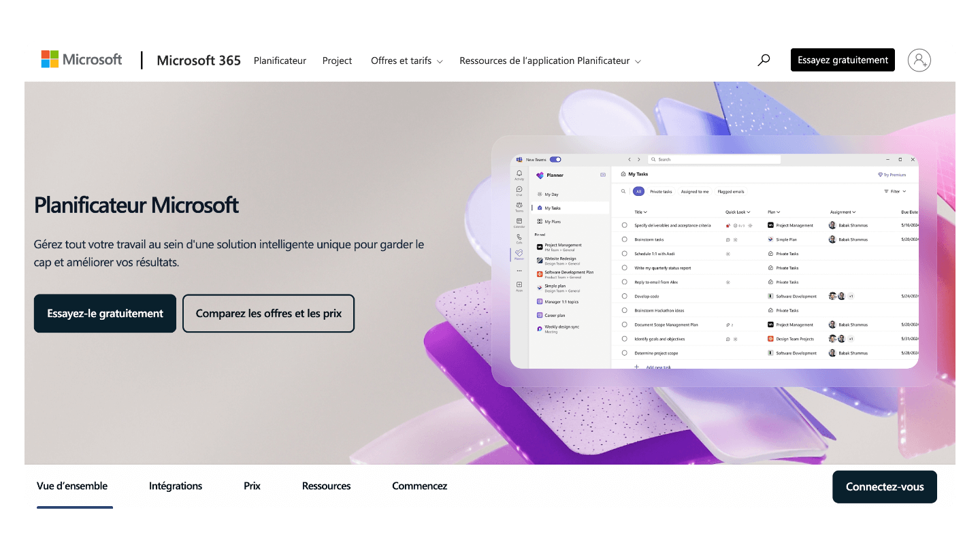Click the plus icon for Add new task

click(x=637, y=367)
